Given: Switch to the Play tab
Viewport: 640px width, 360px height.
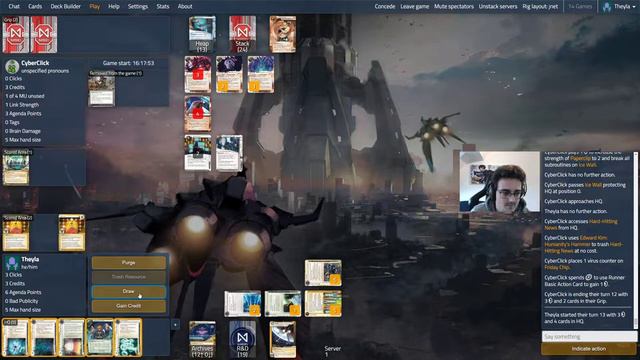Looking at the screenshot, I should click(95, 7).
